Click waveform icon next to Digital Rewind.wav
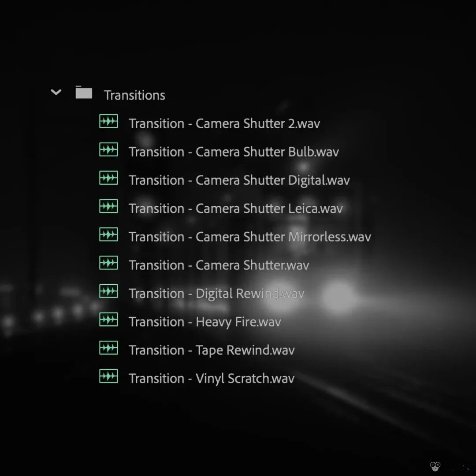Image resolution: width=476 pixels, height=476 pixels. click(x=108, y=291)
